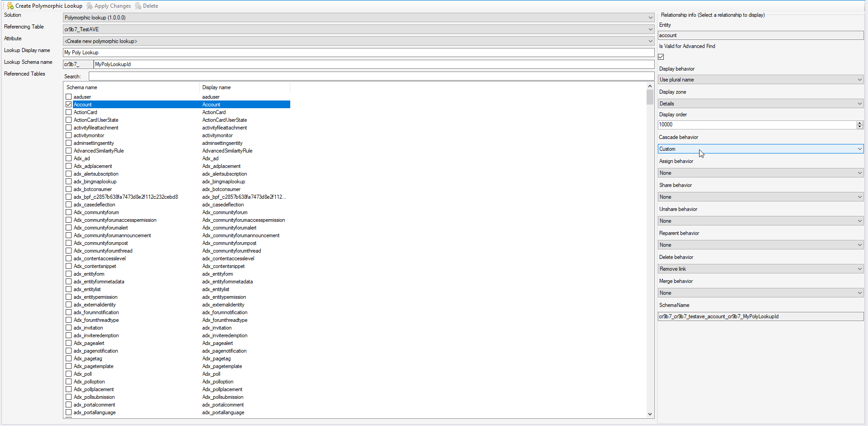This screenshot has height=426, width=868.
Task: Check the aaduser table checkbox
Action: [69, 97]
